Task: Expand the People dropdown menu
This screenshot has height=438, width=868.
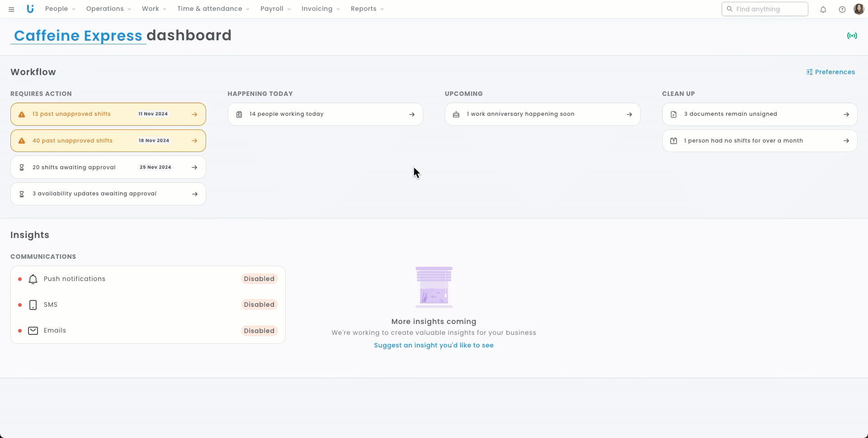Action: point(60,9)
